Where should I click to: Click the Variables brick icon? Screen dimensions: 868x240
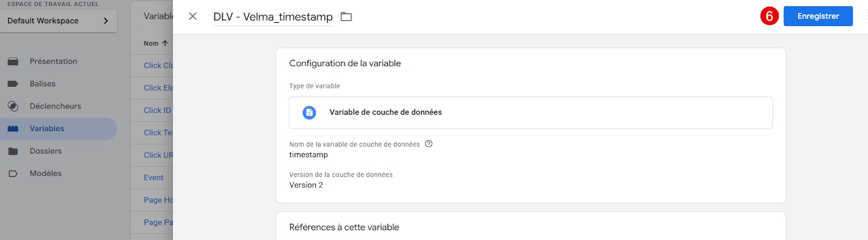coord(13,129)
